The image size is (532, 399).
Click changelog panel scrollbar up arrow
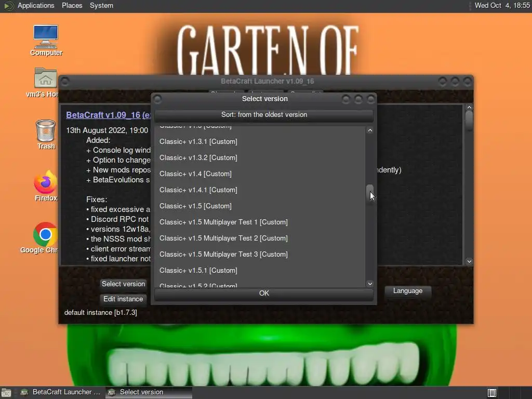coord(469,108)
